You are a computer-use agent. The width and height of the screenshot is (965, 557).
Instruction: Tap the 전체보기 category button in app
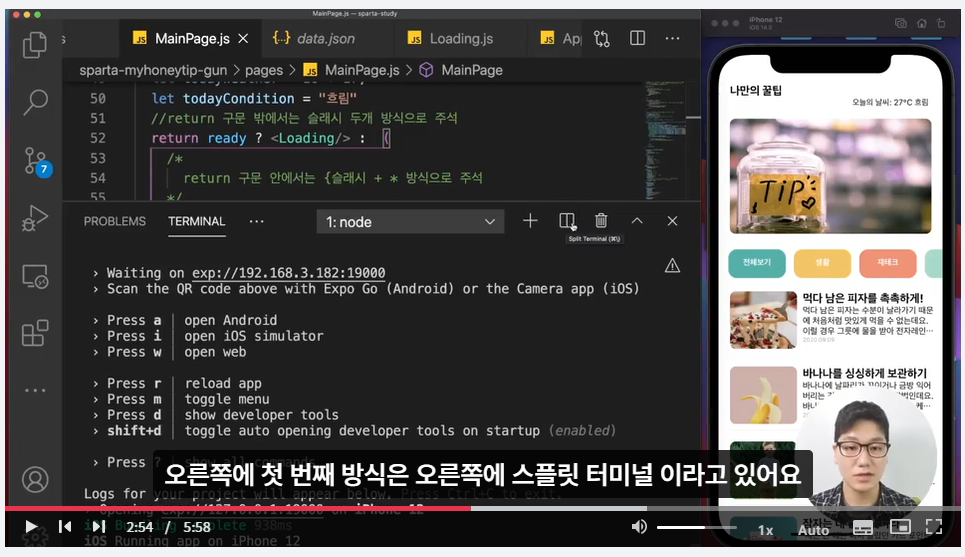tap(756, 263)
